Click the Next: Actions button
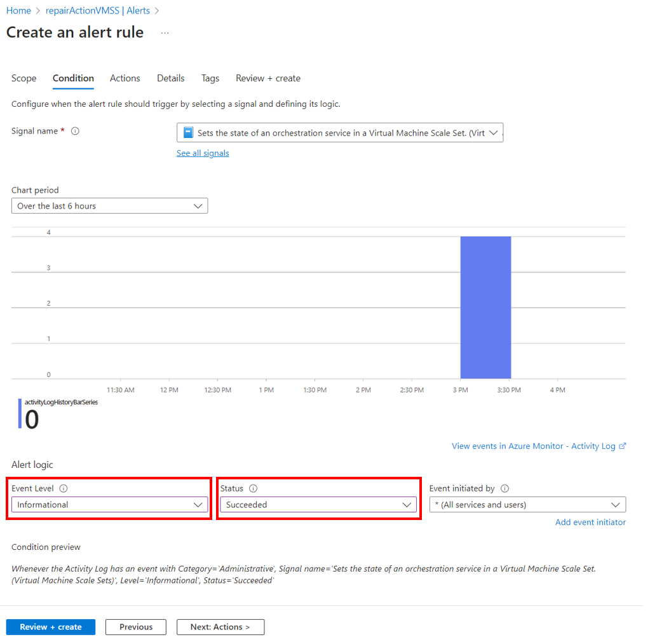650x644 pixels. tap(220, 627)
